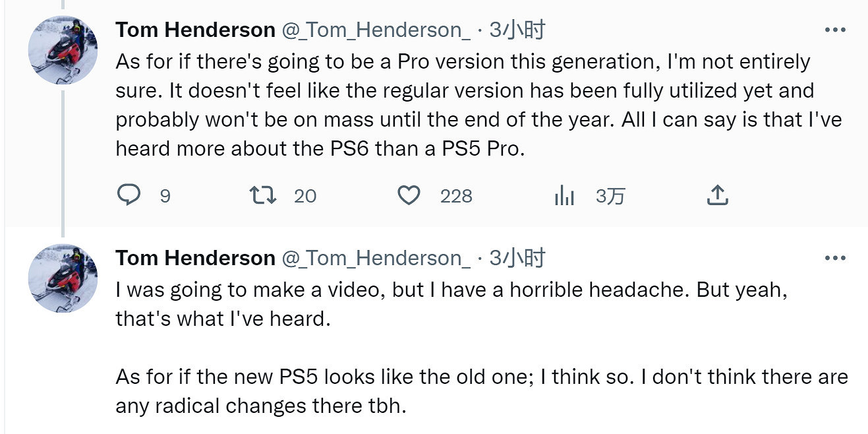The image size is (868, 434).
Task: Expand options via the first tweet's ellipsis
Action: coord(834,29)
